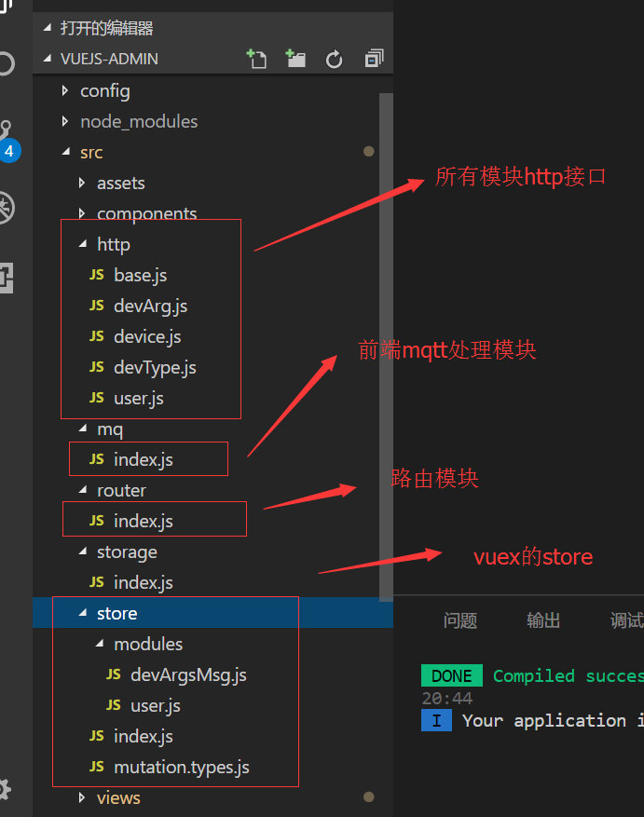Collapse the VUEJS-ADMIN project section
This screenshot has width=644, height=817.
110,59
